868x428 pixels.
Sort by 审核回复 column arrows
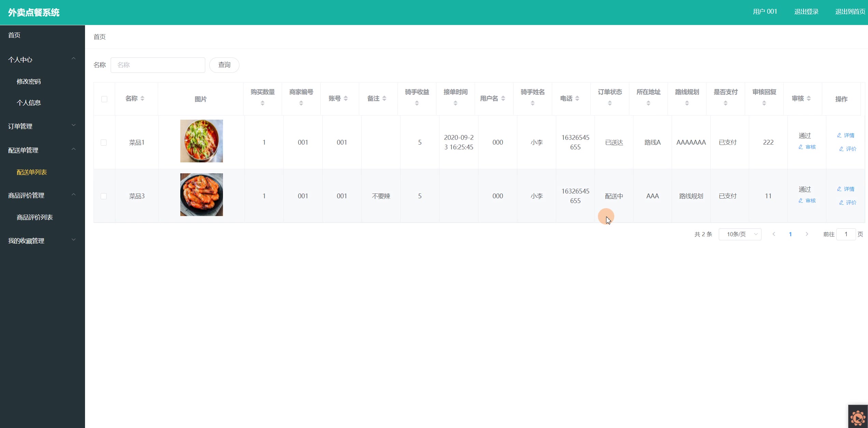pyautogui.click(x=764, y=103)
